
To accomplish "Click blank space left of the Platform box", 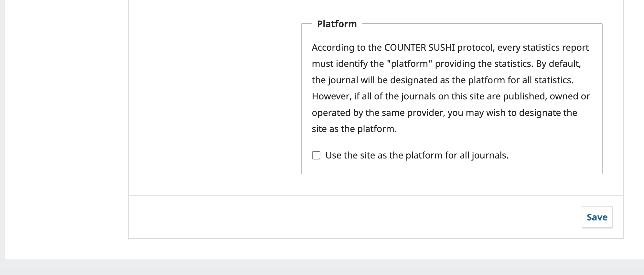I will click(213, 97).
